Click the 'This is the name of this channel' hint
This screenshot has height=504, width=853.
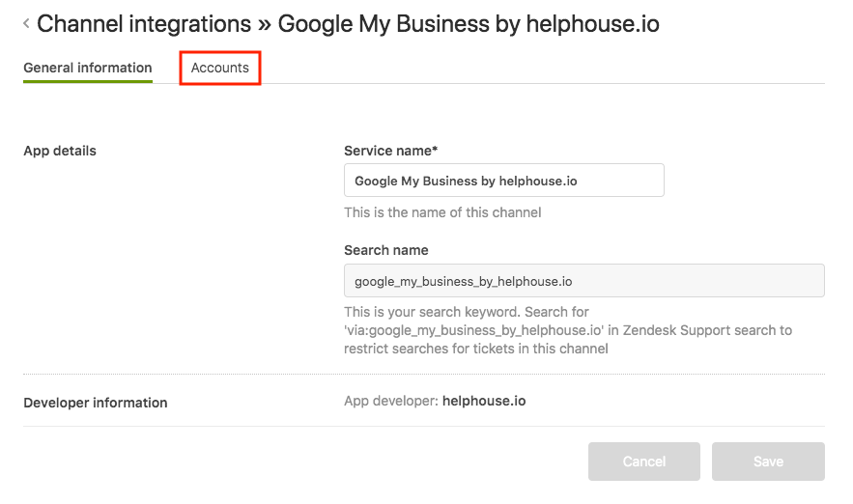click(442, 212)
